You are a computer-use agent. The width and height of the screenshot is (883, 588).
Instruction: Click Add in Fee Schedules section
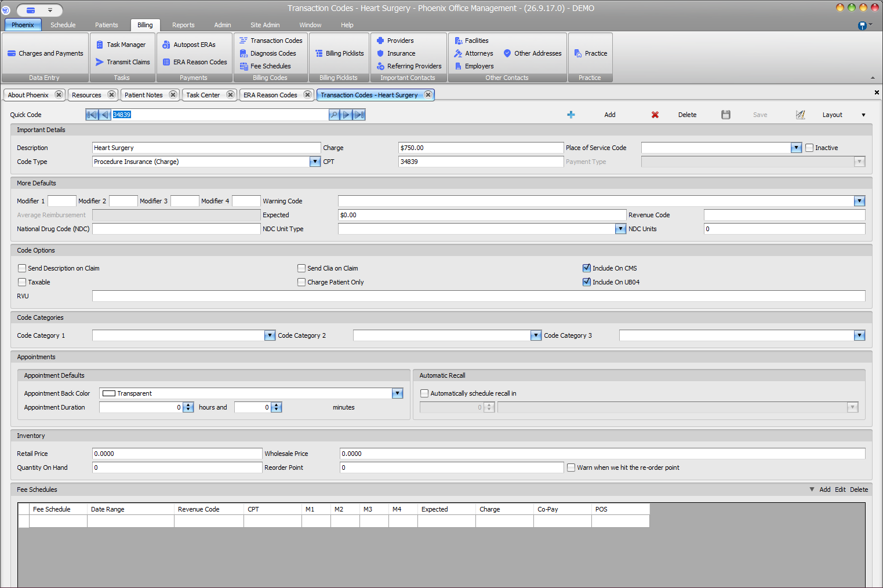(x=825, y=490)
